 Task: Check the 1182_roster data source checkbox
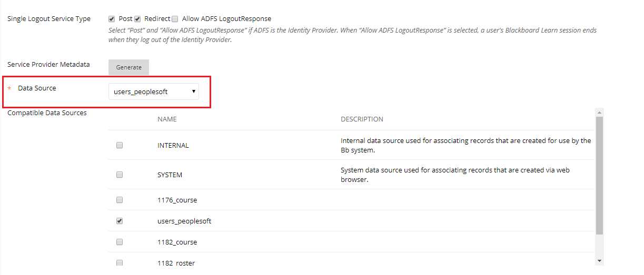point(120,262)
